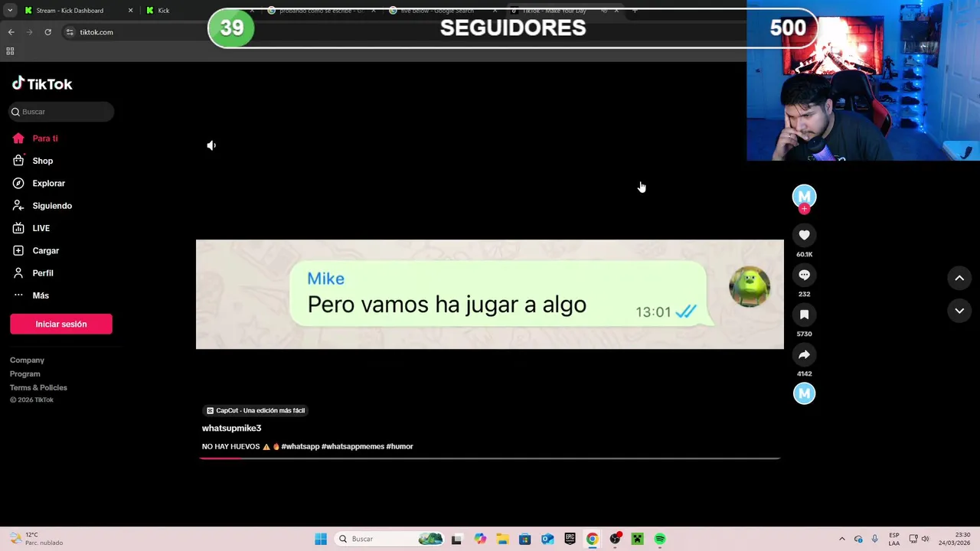Open the creator's avatar above the like button
This screenshot has height=551, width=980.
[x=804, y=196]
